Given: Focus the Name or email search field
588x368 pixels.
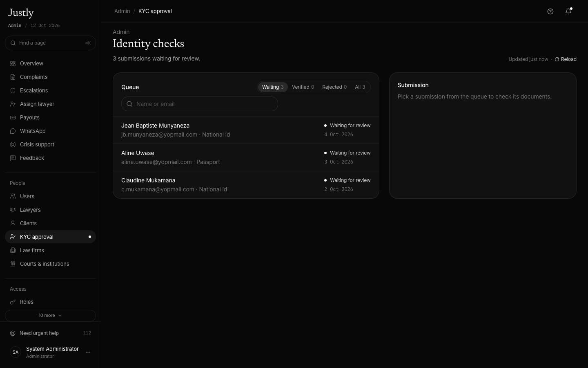Looking at the screenshot, I should click(200, 104).
